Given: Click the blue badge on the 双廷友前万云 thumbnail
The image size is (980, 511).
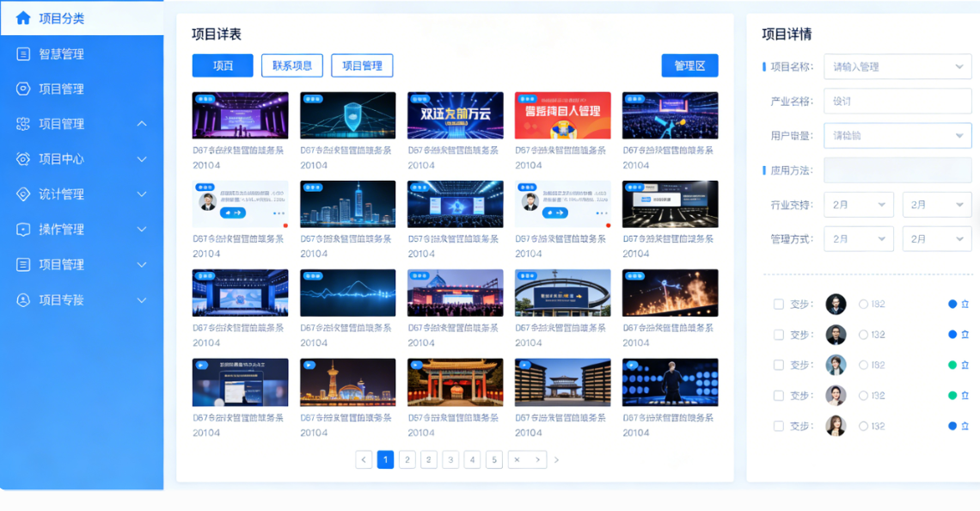Looking at the screenshot, I should [x=420, y=99].
